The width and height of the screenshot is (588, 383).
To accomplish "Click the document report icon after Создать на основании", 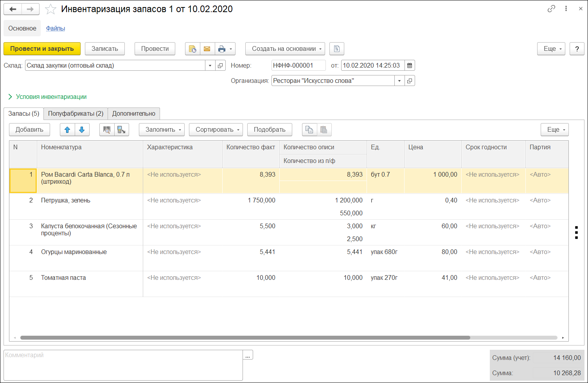I will tap(336, 49).
